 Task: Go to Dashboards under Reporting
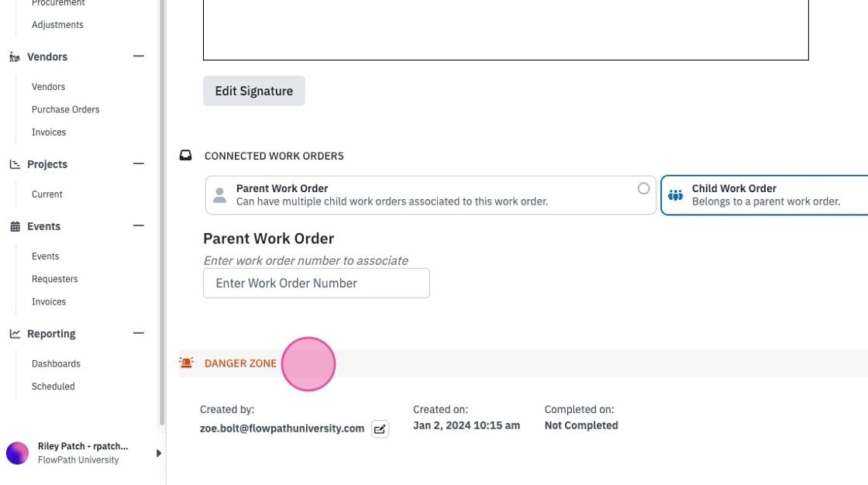[x=56, y=364]
